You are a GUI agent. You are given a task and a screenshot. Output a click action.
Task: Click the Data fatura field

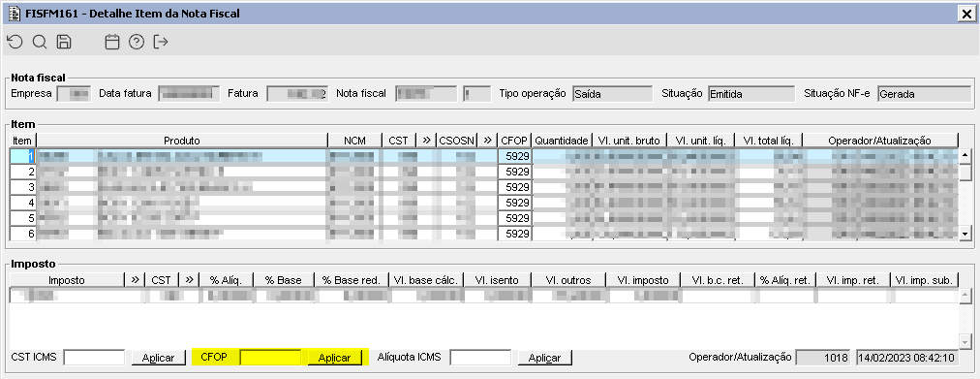(189, 94)
